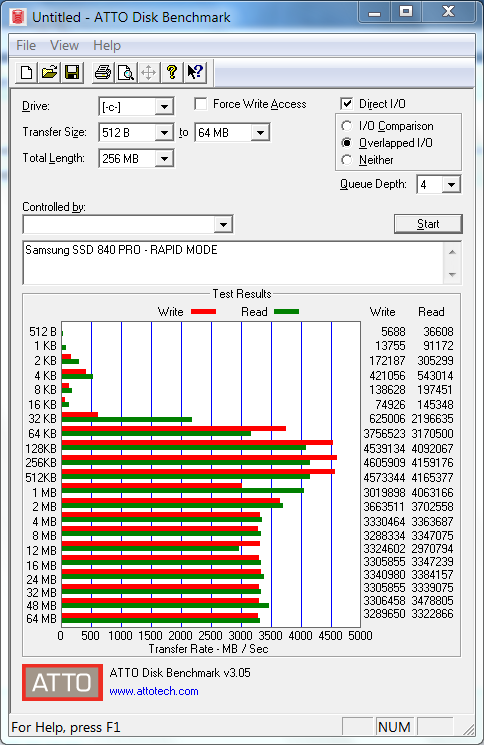The width and height of the screenshot is (484, 745).
Task: Click the New document toolbar icon
Action: point(27,72)
